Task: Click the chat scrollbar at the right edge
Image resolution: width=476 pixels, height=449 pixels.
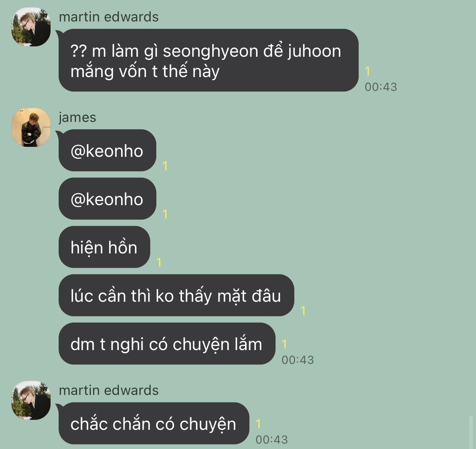Action: pos(471,432)
